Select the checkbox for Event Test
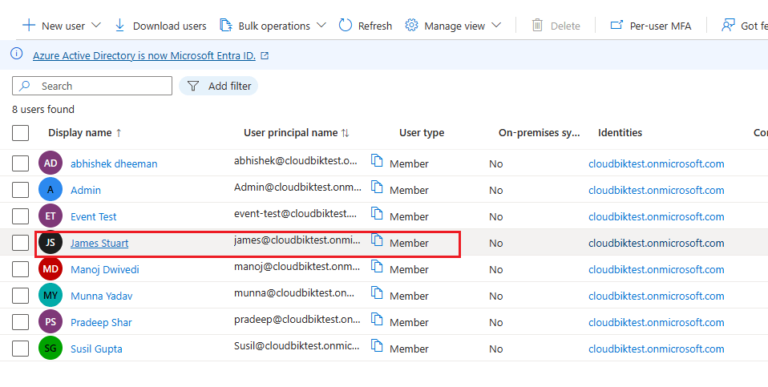Image resolution: width=768 pixels, height=387 pixels. point(21,216)
